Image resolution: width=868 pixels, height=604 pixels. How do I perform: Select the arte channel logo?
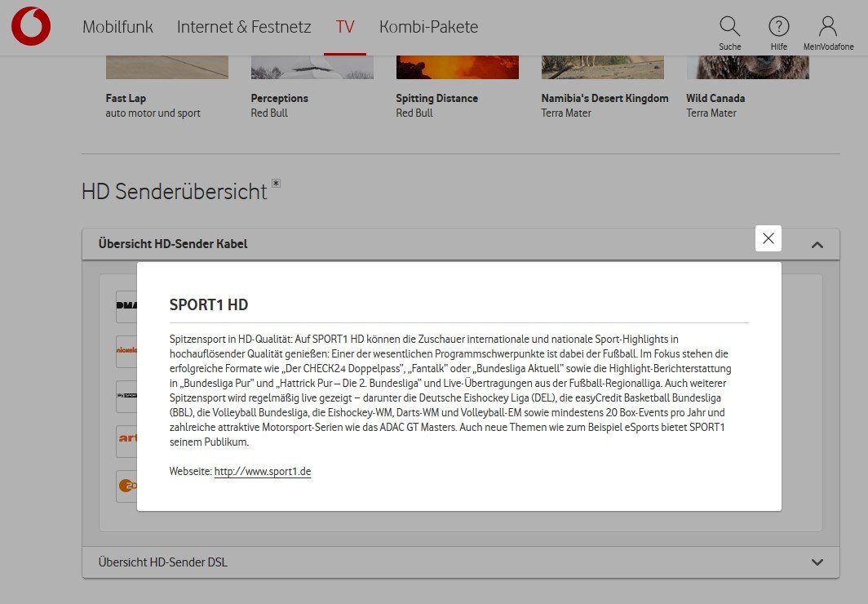coord(126,441)
